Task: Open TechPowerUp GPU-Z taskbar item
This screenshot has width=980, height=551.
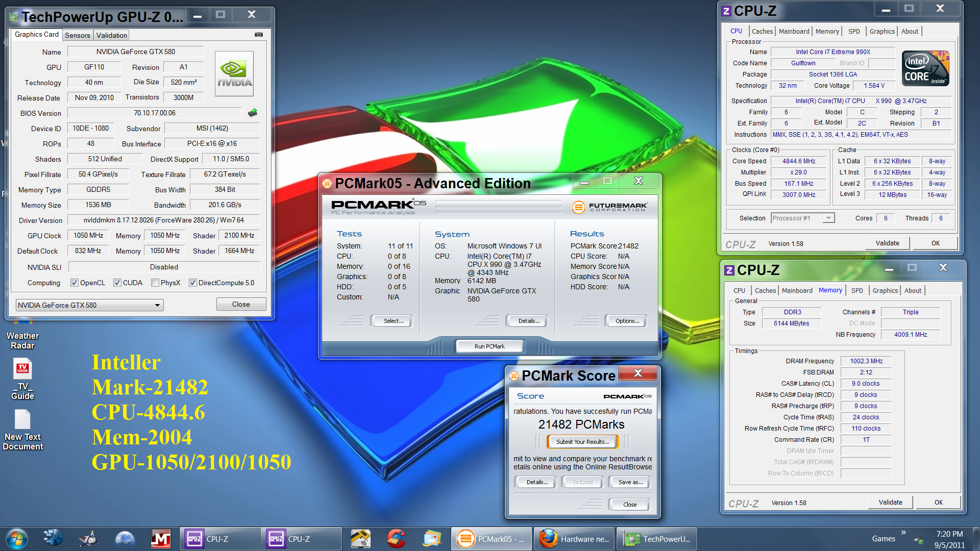Action: (x=657, y=539)
